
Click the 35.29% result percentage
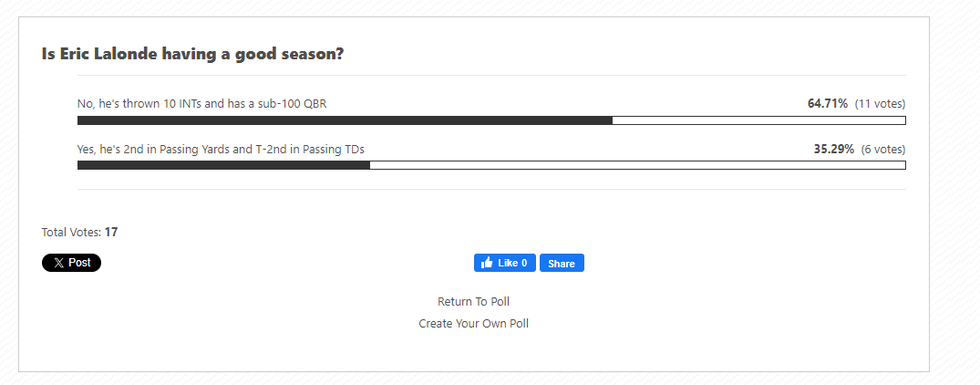pyautogui.click(x=834, y=150)
